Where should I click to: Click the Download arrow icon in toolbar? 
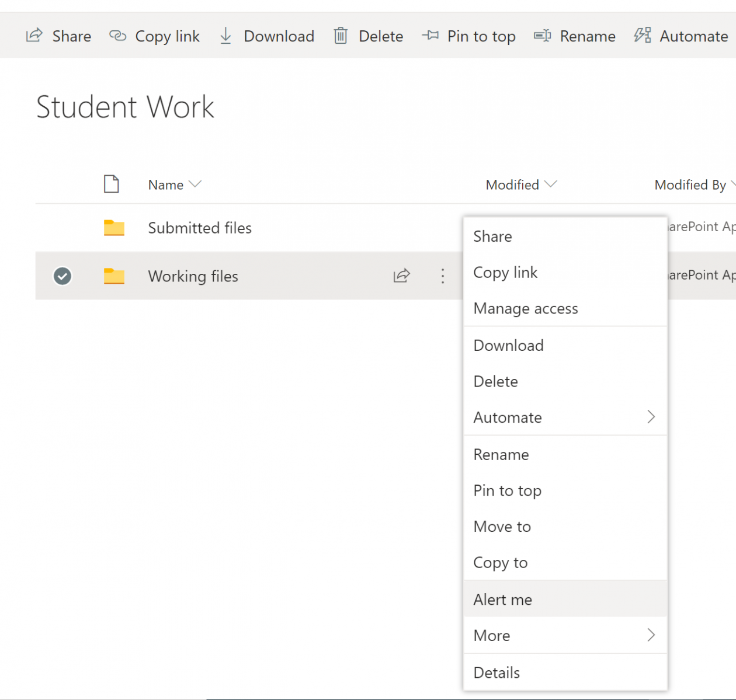click(x=225, y=36)
